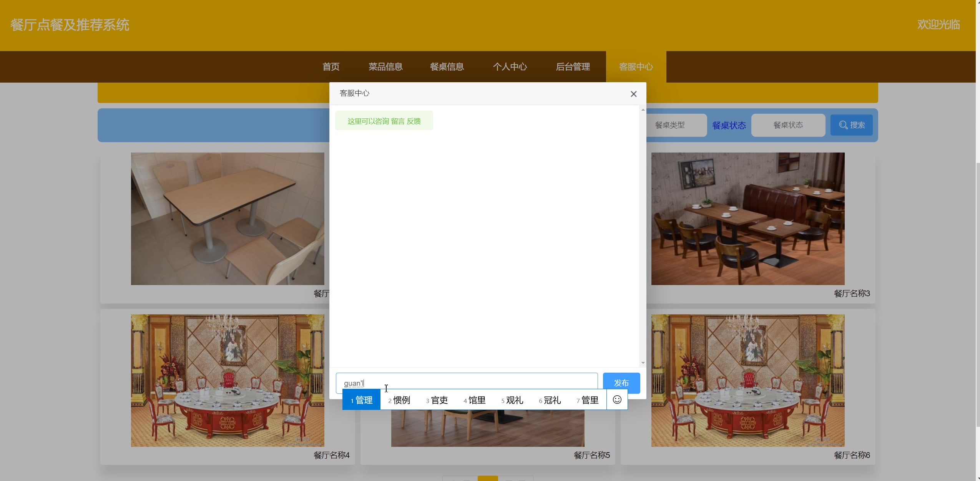
Task: Select 官吏 from IME suggestions
Action: [x=437, y=400]
